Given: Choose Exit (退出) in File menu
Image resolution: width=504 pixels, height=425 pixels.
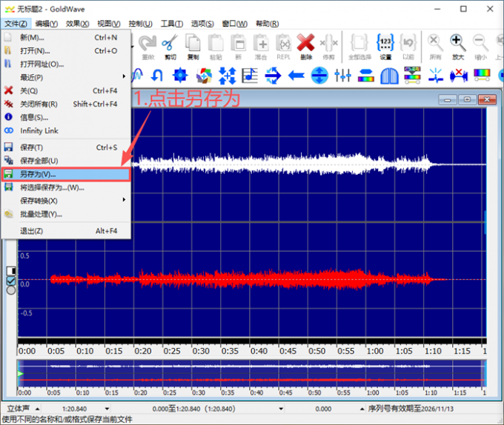Looking at the screenshot, I should pyautogui.click(x=66, y=231).
